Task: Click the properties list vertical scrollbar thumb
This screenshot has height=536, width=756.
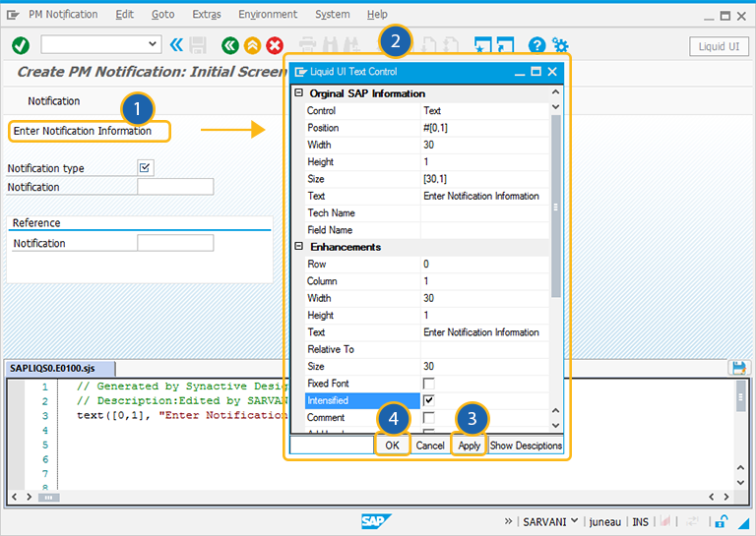Action: [x=555, y=207]
